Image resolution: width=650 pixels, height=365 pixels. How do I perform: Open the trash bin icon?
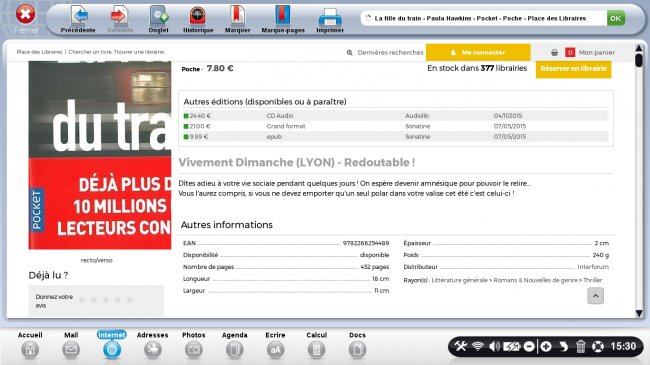(x=580, y=346)
